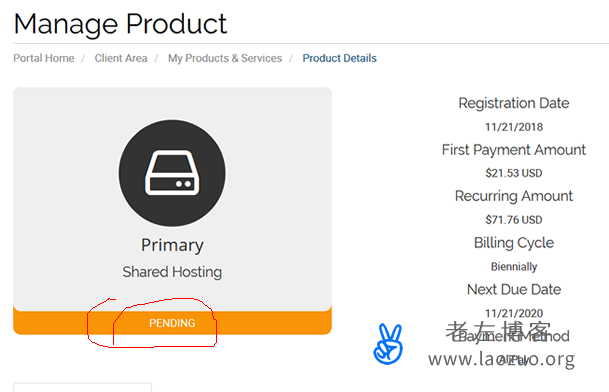
Task: Select the $71.76 USD recurring value
Action: (x=514, y=220)
